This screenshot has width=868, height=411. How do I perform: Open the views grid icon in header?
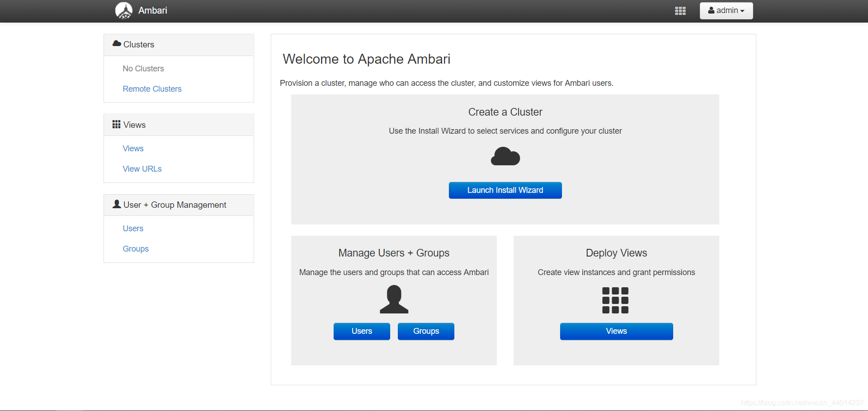point(680,11)
